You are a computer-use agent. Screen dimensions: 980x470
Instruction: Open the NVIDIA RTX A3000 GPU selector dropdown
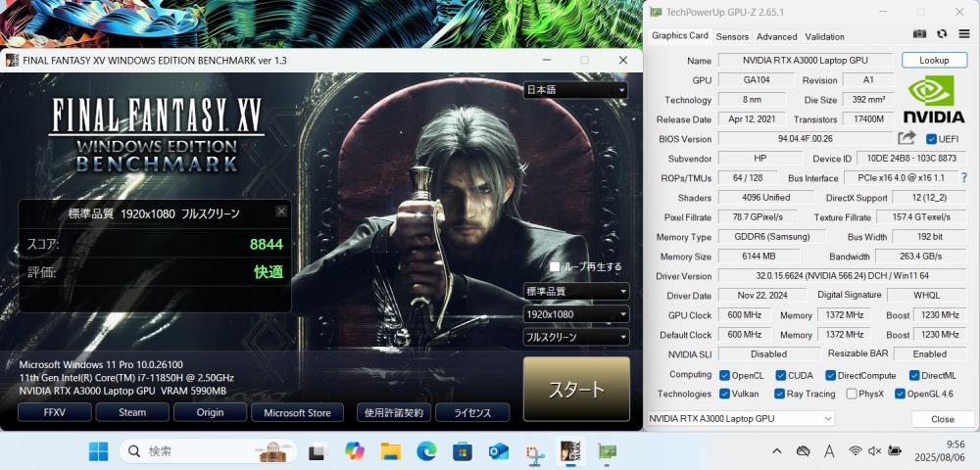click(741, 418)
